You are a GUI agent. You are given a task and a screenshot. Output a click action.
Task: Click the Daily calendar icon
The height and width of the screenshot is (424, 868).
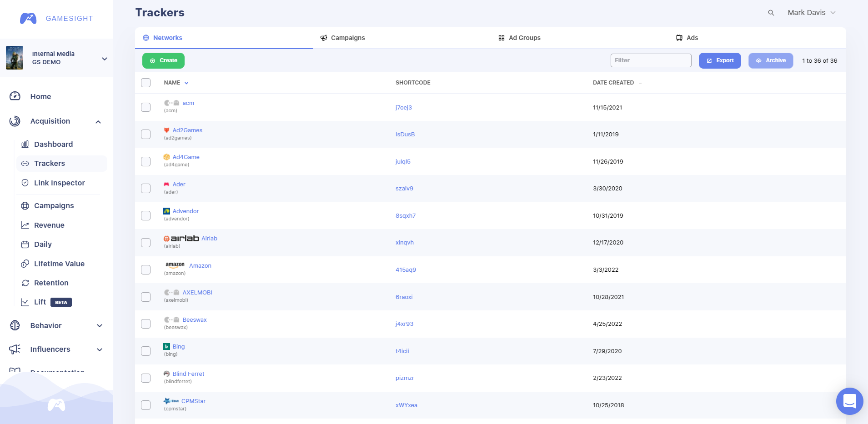(x=25, y=244)
